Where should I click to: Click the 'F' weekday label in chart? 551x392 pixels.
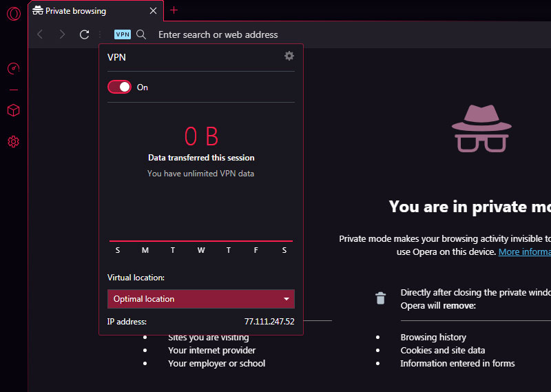[x=256, y=250]
